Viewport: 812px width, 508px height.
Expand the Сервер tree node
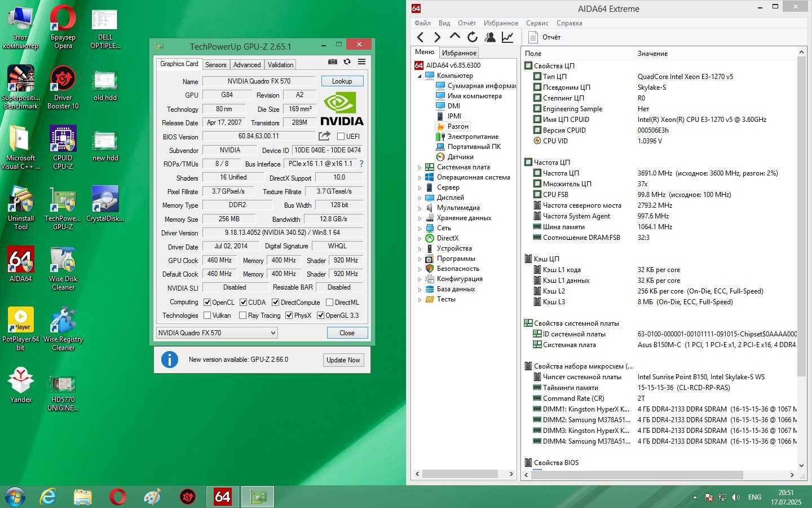coord(420,187)
